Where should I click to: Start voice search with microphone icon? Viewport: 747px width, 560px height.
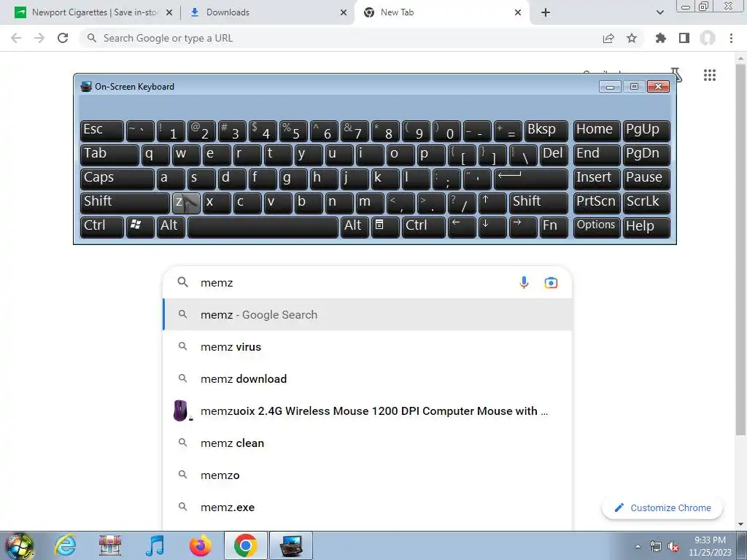click(524, 282)
